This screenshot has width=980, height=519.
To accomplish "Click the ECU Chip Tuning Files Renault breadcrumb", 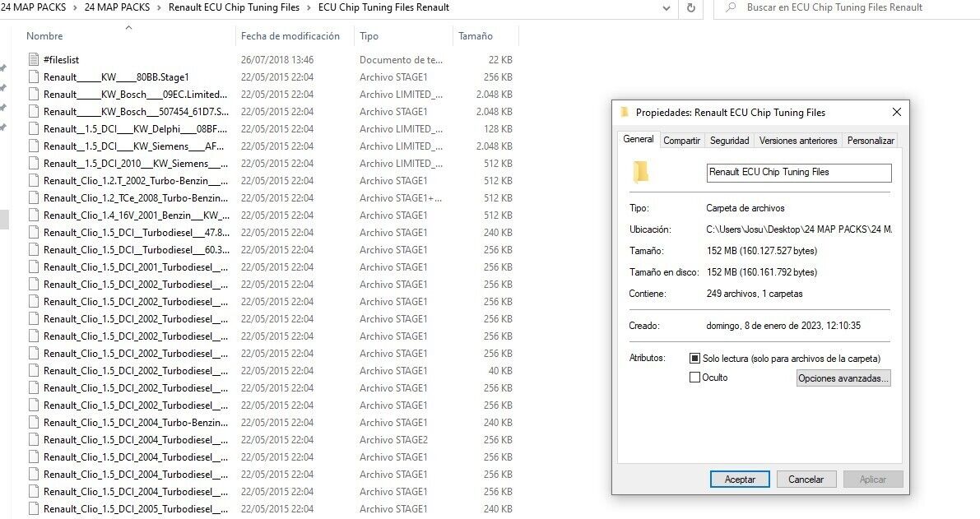I will point(383,7).
